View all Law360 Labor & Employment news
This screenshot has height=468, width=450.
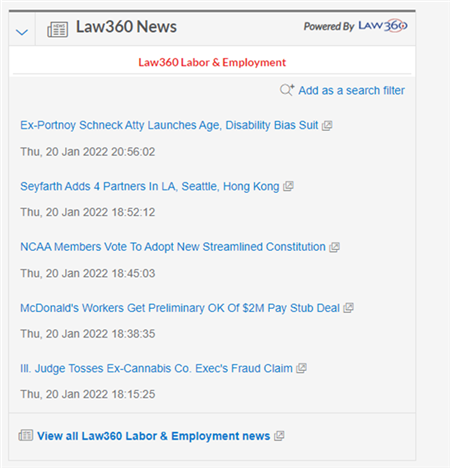pyautogui.click(x=153, y=436)
